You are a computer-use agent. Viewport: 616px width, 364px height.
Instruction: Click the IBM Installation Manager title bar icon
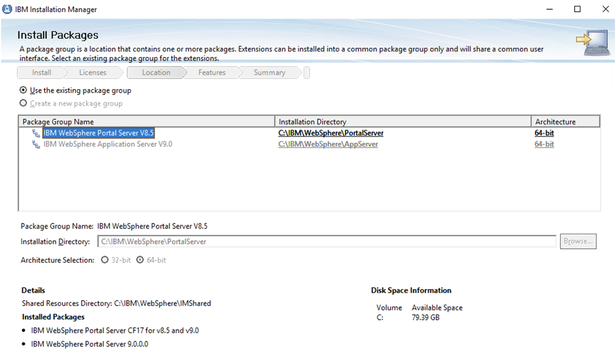pyautogui.click(x=7, y=9)
